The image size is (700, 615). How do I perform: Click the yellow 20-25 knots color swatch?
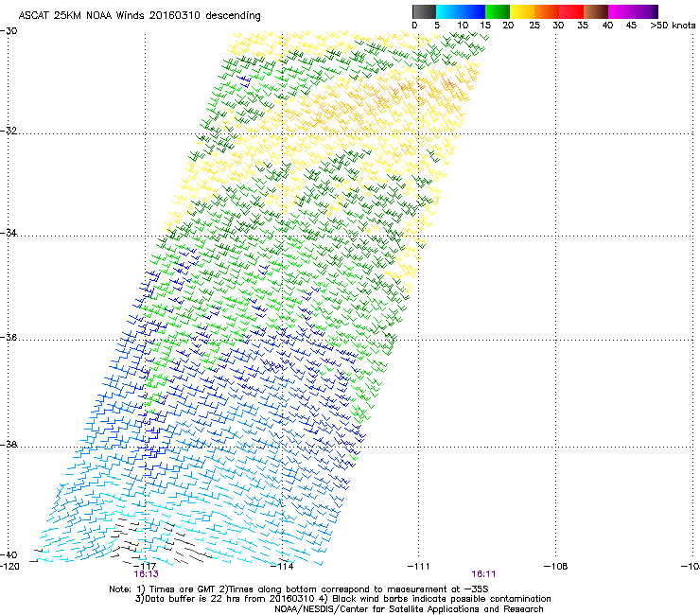[522, 11]
